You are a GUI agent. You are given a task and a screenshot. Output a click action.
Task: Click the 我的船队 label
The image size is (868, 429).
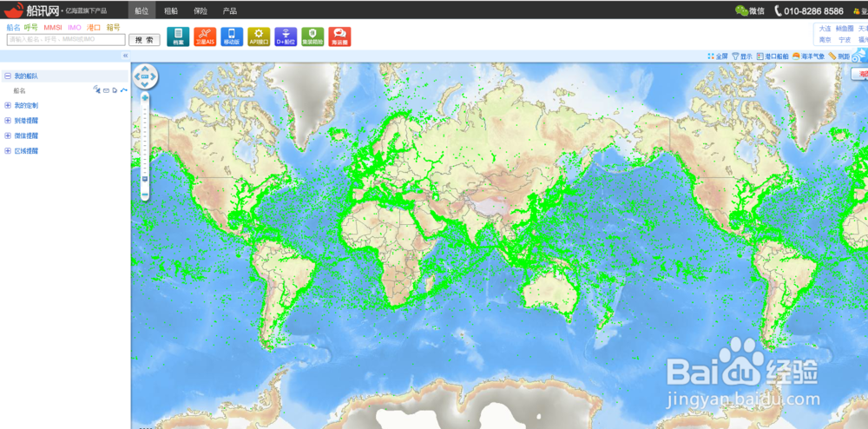[x=26, y=76]
